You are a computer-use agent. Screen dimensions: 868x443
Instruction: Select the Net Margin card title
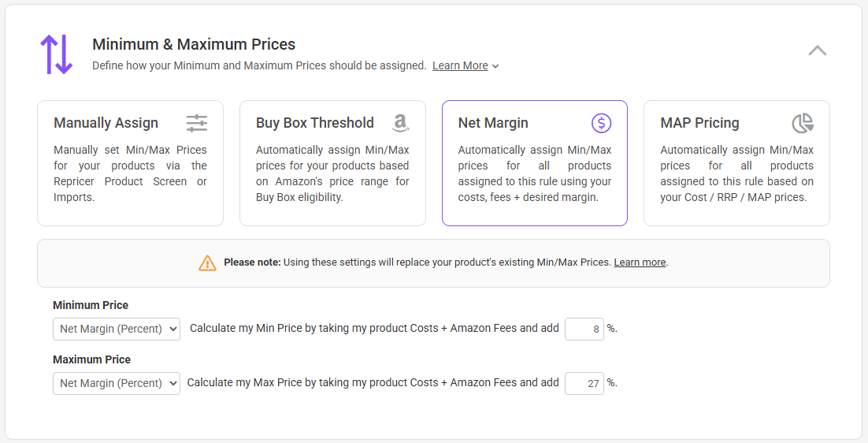point(493,123)
